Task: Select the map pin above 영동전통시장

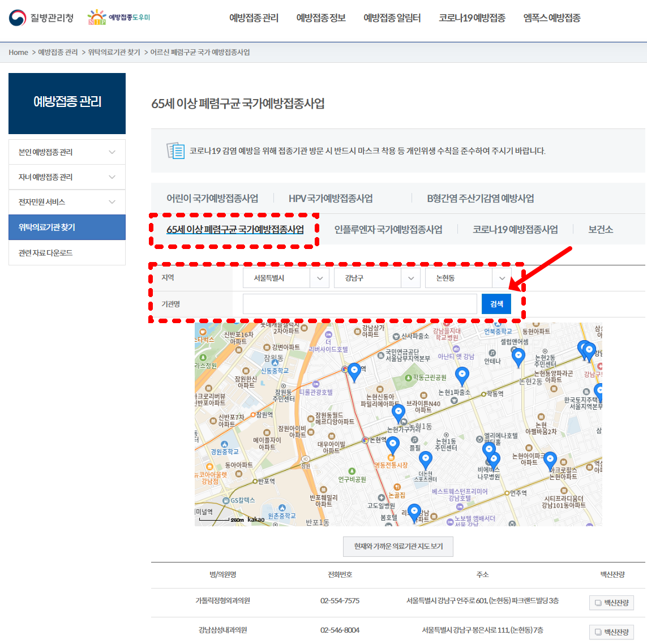Action: click(392, 447)
